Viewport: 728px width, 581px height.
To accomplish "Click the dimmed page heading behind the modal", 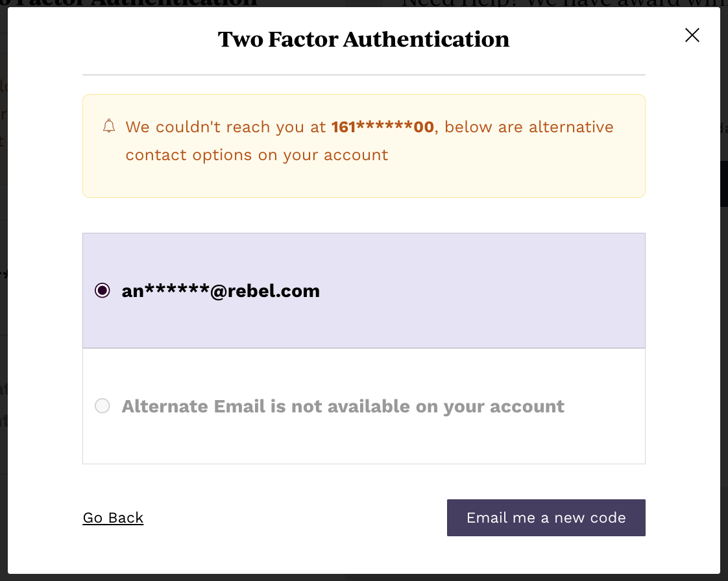I will pyautogui.click(x=128, y=3).
